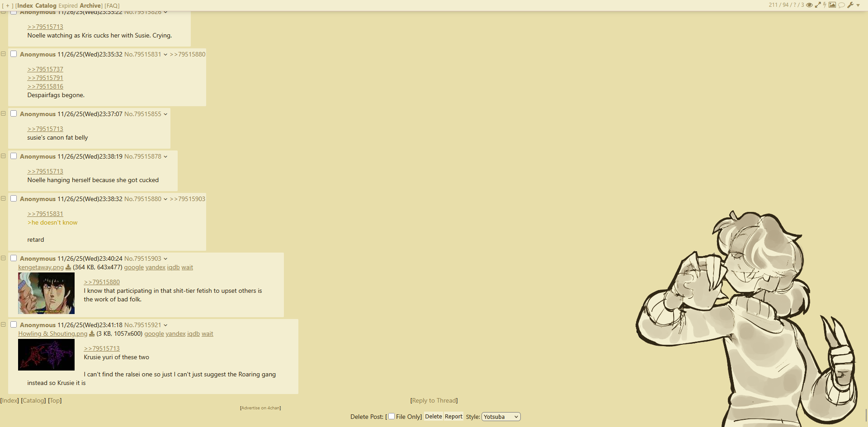Enable the File Only checkbox
This screenshot has width=868, height=427.
392,416
